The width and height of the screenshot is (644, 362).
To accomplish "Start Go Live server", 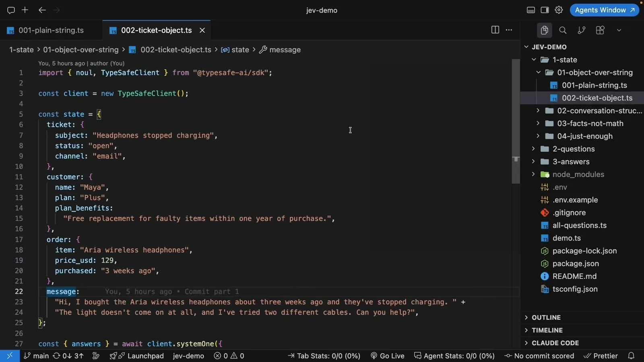I will click(x=387, y=356).
